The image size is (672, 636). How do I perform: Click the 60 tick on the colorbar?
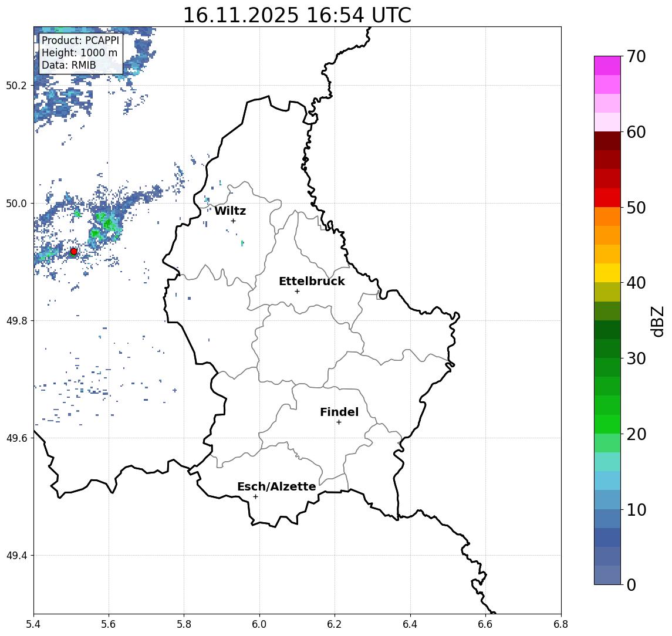(636, 133)
